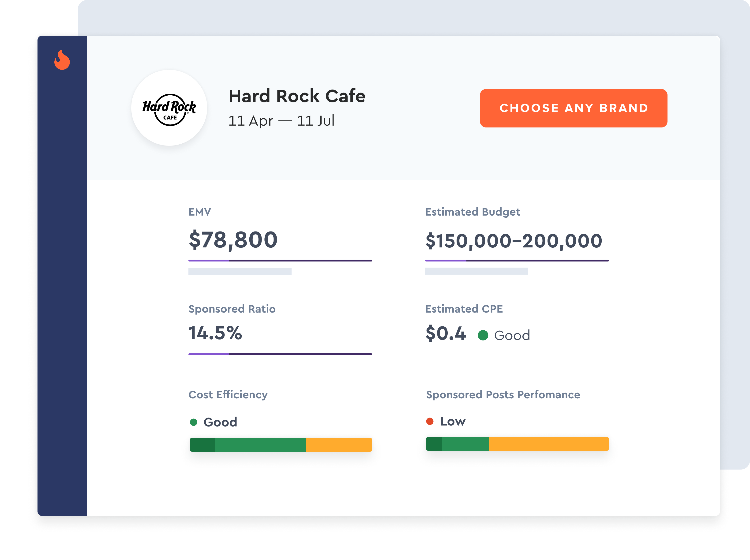Click the Hard Rock Cafe logo
The width and height of the screenshot is (750, 560).
[169, 108]
